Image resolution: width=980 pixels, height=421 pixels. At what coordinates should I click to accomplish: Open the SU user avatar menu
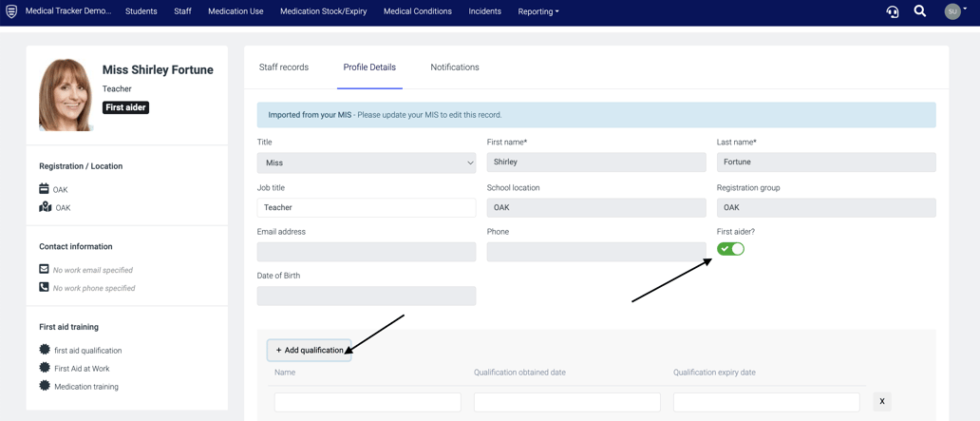coord(952,11)
